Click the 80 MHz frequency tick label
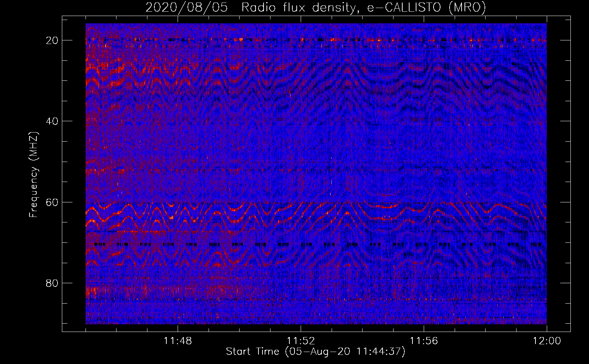Image resolution: width=589 pixels, height=364 pixels. [52, 283]
